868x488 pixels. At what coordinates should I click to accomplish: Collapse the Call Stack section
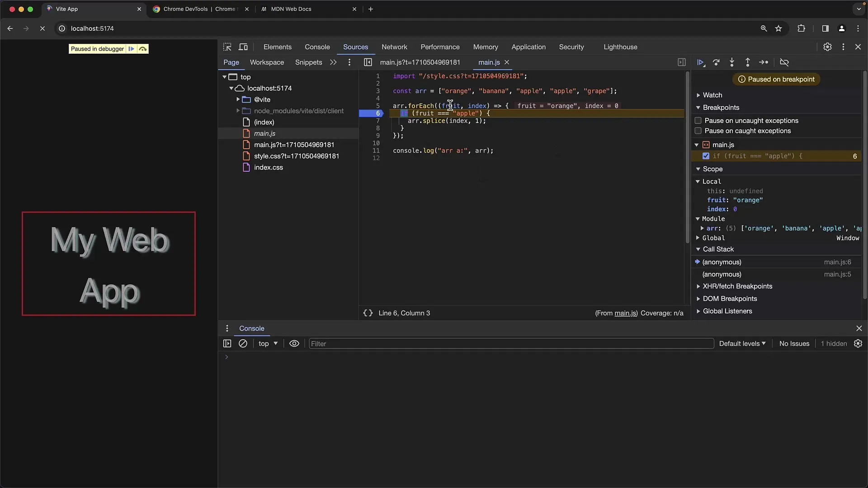718,249
